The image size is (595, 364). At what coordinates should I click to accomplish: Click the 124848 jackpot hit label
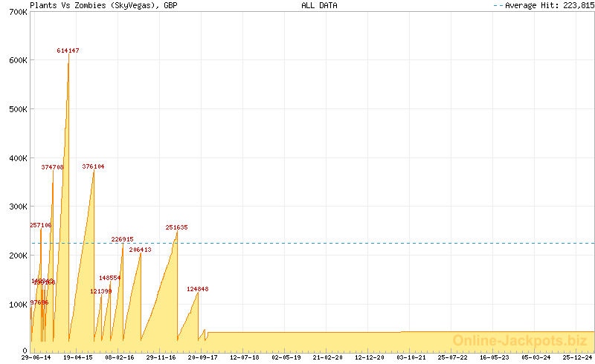[197, 289]
